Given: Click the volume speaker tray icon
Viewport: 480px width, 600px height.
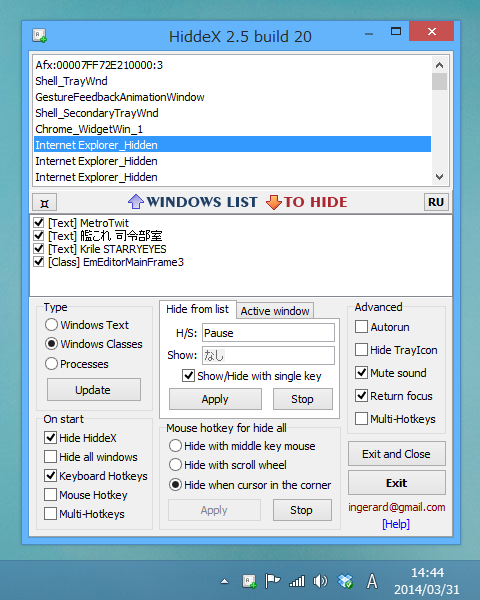Looking at the screenshot, I should 320,581.
